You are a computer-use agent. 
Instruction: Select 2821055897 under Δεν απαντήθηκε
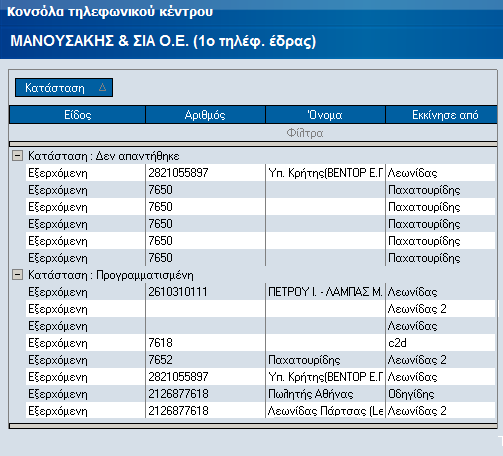205,173
